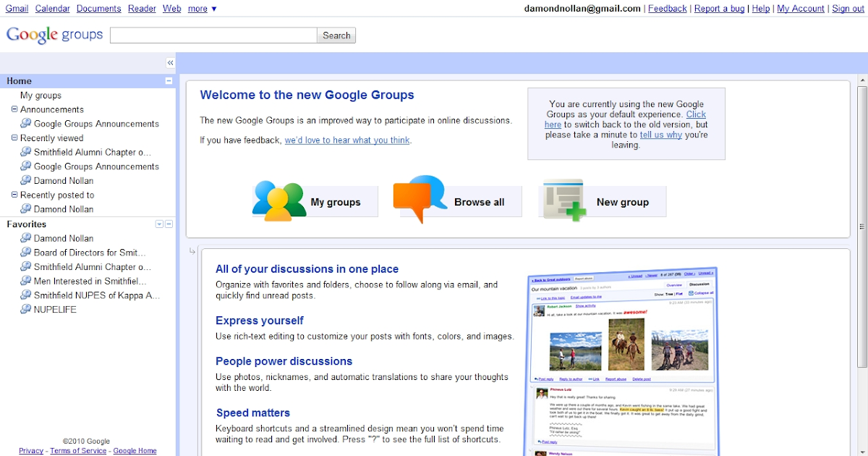Collapse the Announcements tree item
This screenshot has width=868, height=456.
(x=14, y=109)
